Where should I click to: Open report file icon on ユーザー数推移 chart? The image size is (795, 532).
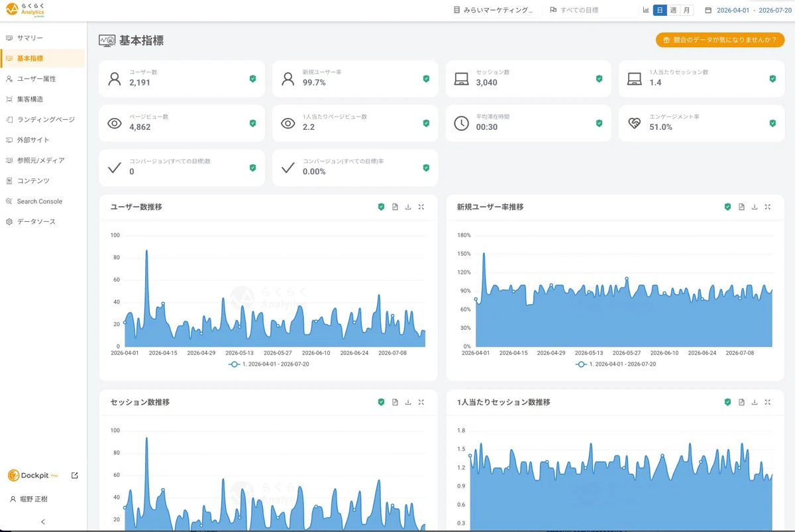[395, 207]
